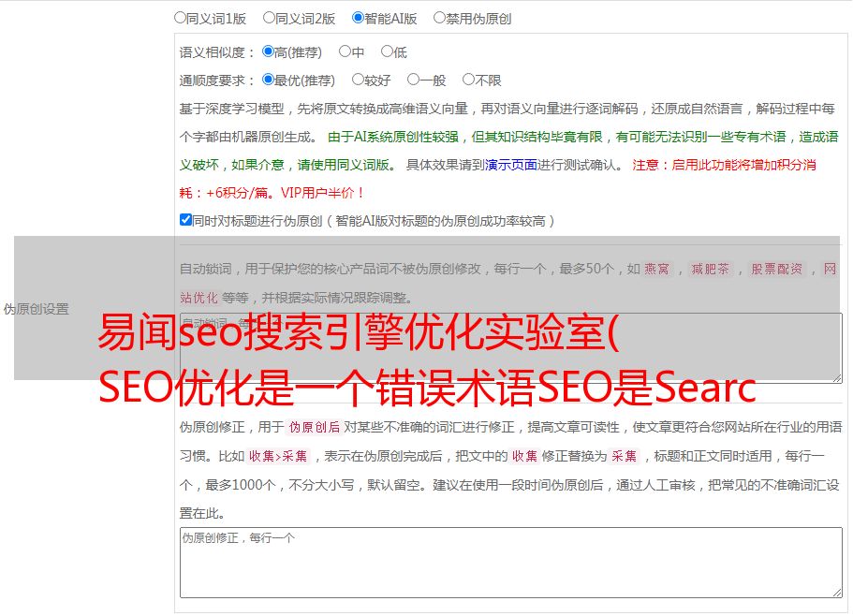Click the 通顺度要求 label
This screenshot has height=616, width=853.
[x=217, y=81]
